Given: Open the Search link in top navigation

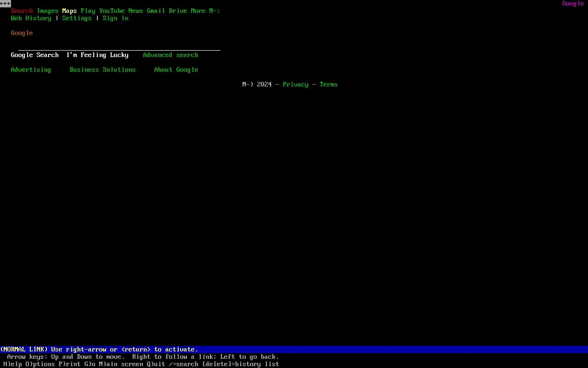Looking at the screenshot, I should (22, 11).
